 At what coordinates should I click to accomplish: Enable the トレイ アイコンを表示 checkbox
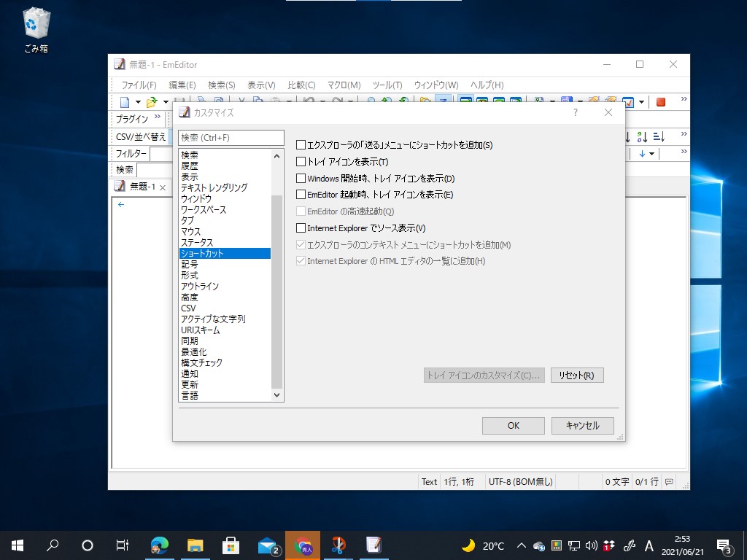[x=301, y=162]
